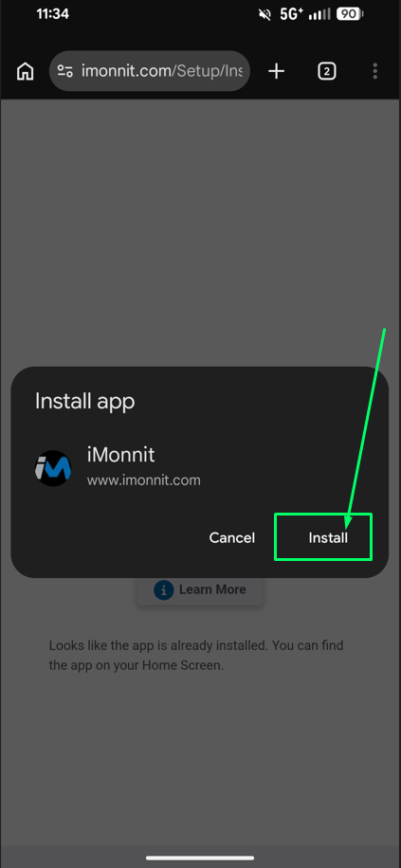Tap the 5G signal strength indicator
Viewport: 401px width, 868px height.
306,14
